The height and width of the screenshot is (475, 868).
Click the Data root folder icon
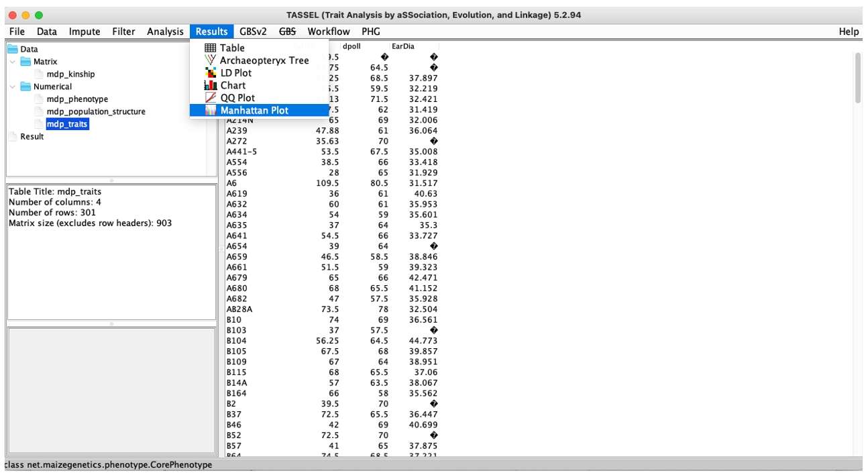click(x=13, y=49)
